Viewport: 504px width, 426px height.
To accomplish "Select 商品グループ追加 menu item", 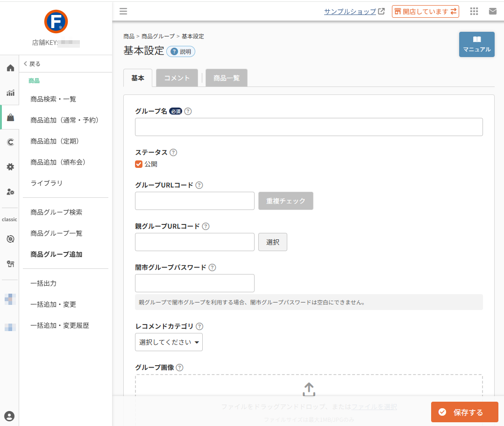I will (x=56, y=254).
